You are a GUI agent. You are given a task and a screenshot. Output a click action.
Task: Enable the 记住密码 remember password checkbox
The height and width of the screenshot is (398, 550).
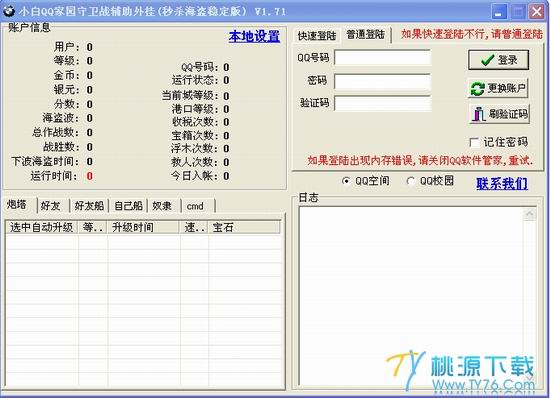point(474,142)
